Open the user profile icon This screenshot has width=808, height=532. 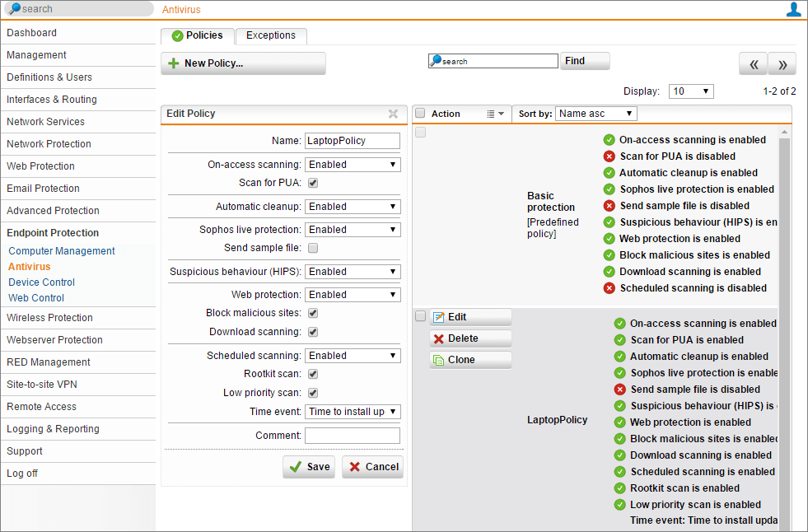click(793, 9)
